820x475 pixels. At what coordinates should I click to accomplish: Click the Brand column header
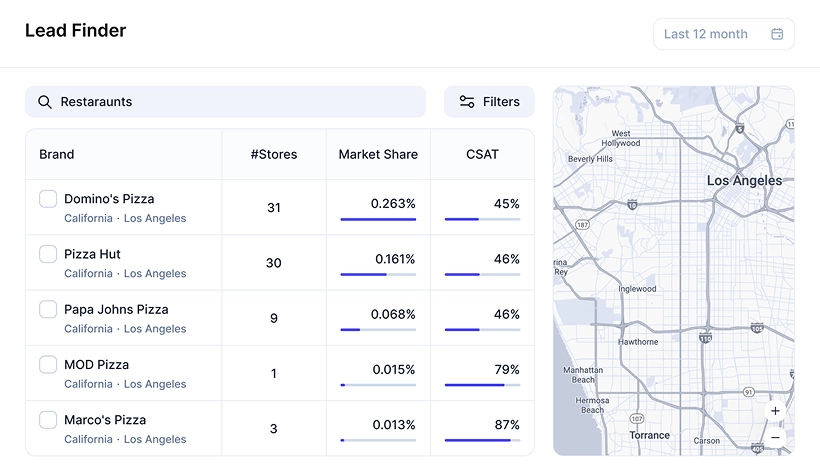pyautogui.click(x=57, y=155)
